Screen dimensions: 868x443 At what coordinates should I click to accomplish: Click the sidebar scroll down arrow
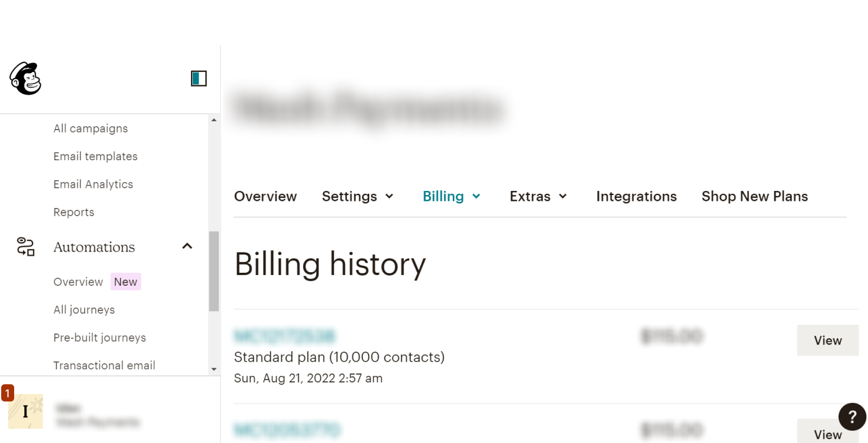pyautogui.click(x=214, y=369)
